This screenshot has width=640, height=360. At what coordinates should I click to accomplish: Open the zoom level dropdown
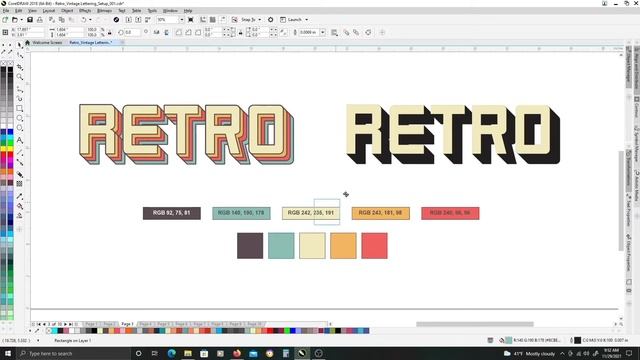[x=182, y=20]
